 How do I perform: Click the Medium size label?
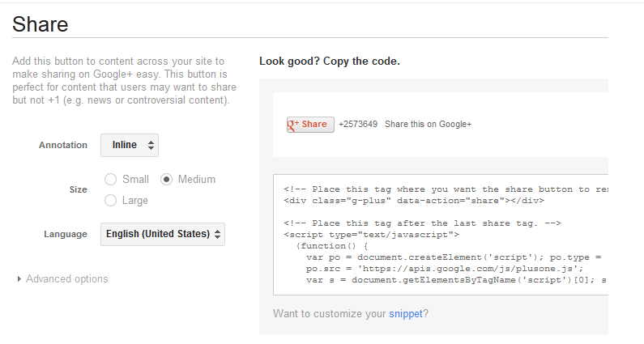point(197,180)
